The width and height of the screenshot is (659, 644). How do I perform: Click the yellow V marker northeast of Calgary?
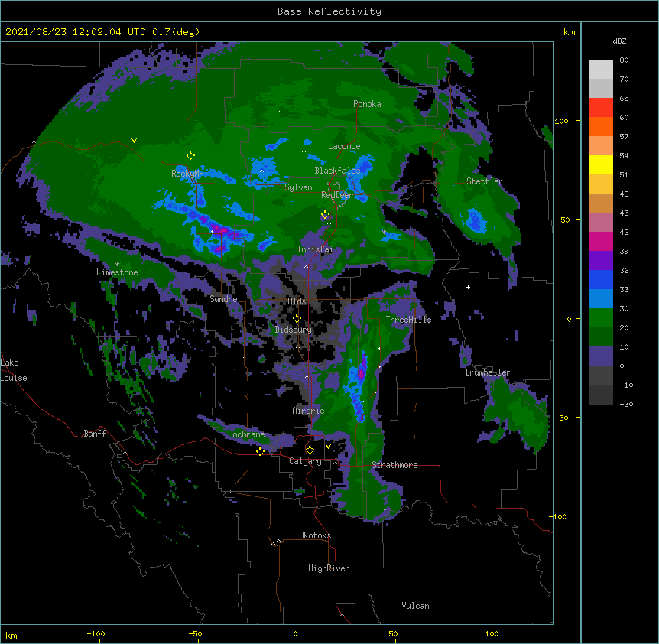pos(328,447)
